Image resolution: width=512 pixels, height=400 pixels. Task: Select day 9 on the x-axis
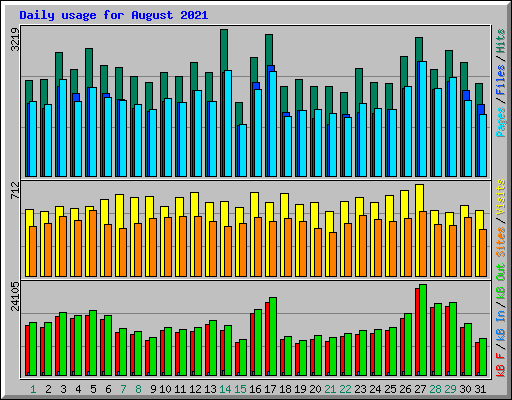(x=153, y=389)
